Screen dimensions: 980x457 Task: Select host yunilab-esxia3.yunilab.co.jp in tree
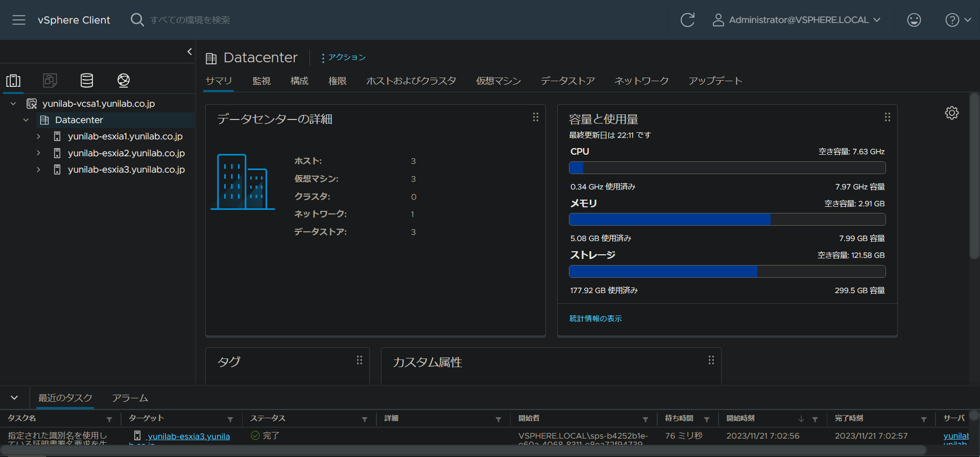(x=126, y=169)
